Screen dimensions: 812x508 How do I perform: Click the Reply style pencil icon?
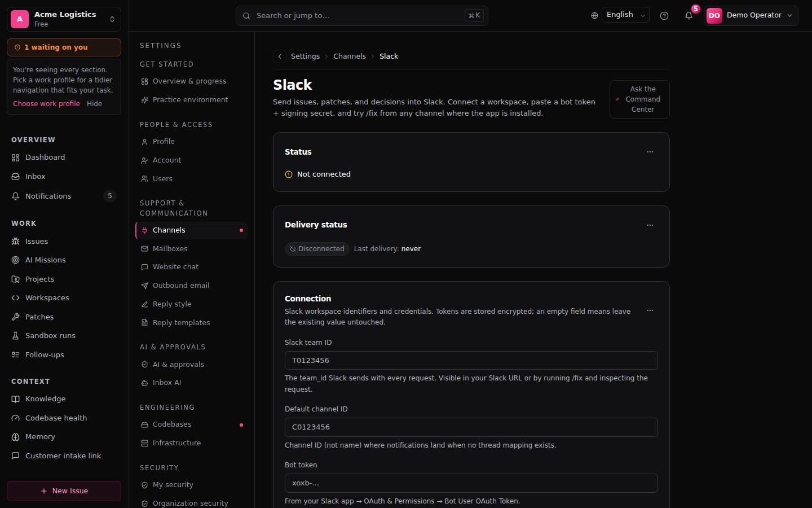coord(145,304)
